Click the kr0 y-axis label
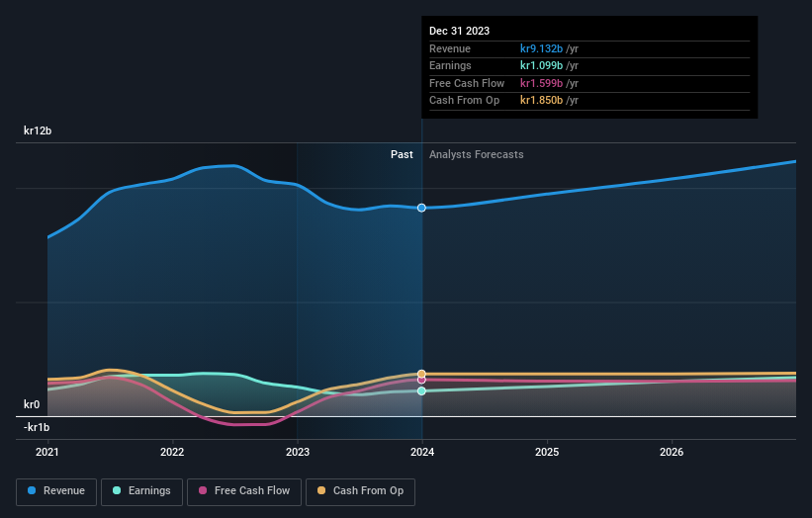This screenshot has width=812, height=518. coord(32,404)
